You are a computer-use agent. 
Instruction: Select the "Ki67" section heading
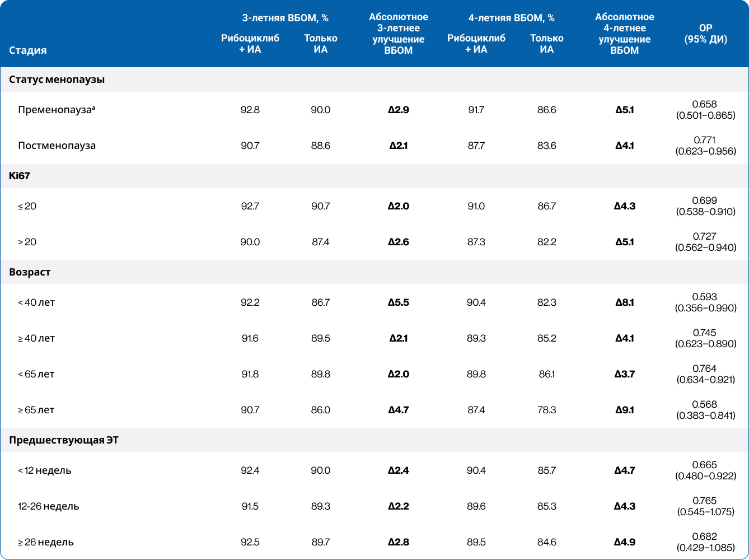20,176
